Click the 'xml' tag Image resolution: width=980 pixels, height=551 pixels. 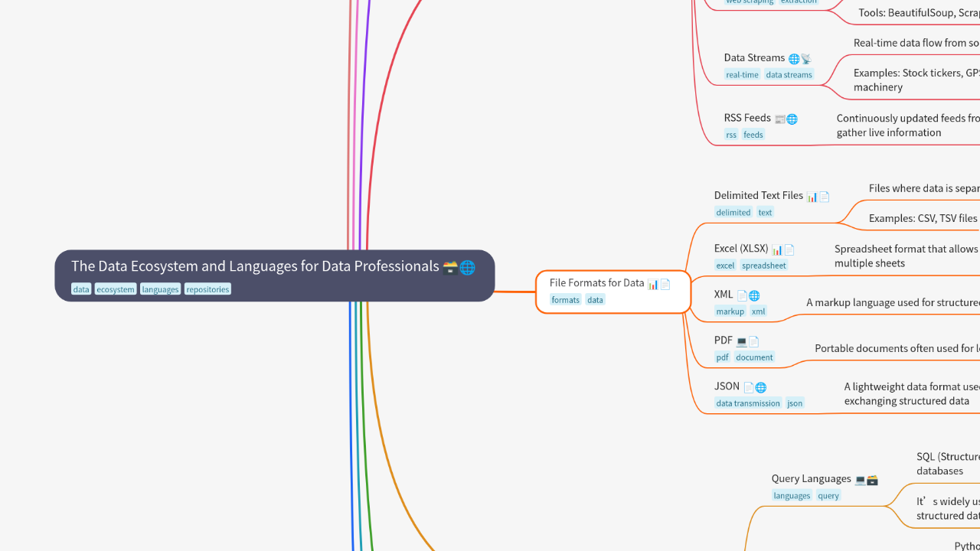coord(758,311)
